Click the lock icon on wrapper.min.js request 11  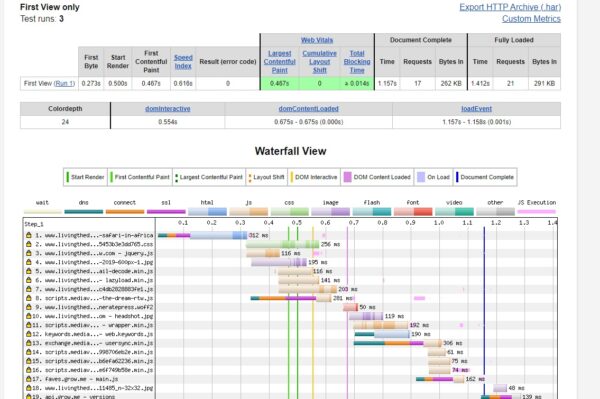(x=29, y=325)
